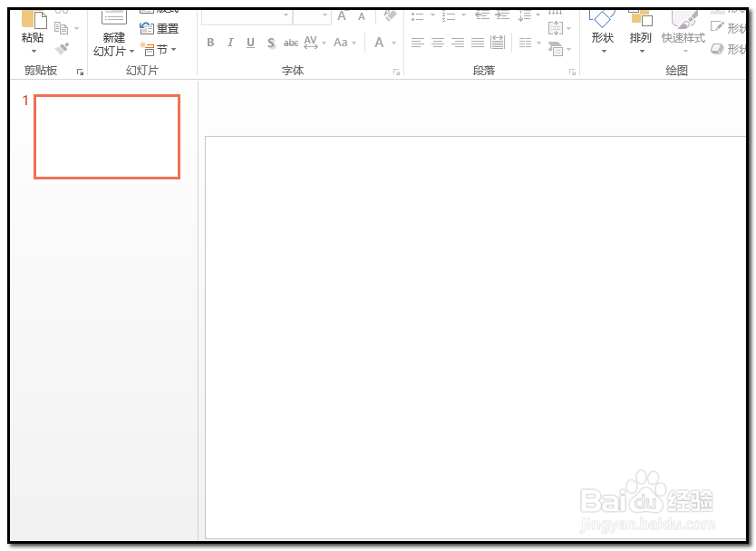Click the Clear Formatting eraser icon

click(390, 15)
